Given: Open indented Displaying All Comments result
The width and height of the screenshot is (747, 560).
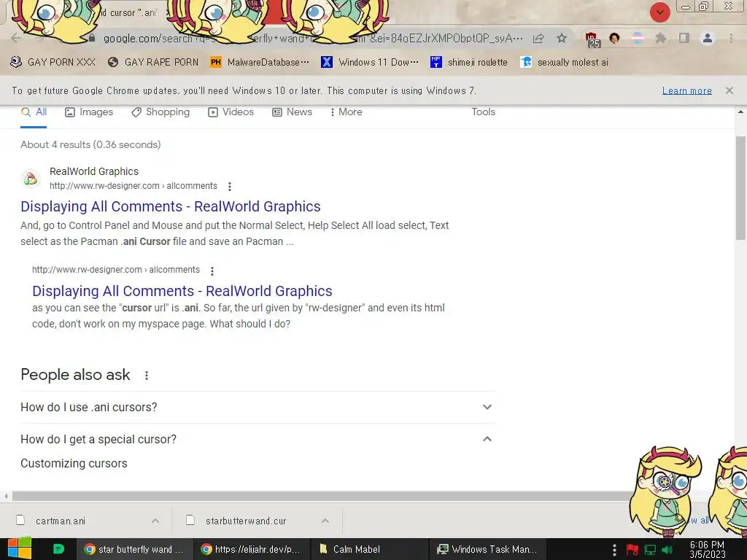Looking at the screenshot, I should pyautogui.click(x=182, y=290).
